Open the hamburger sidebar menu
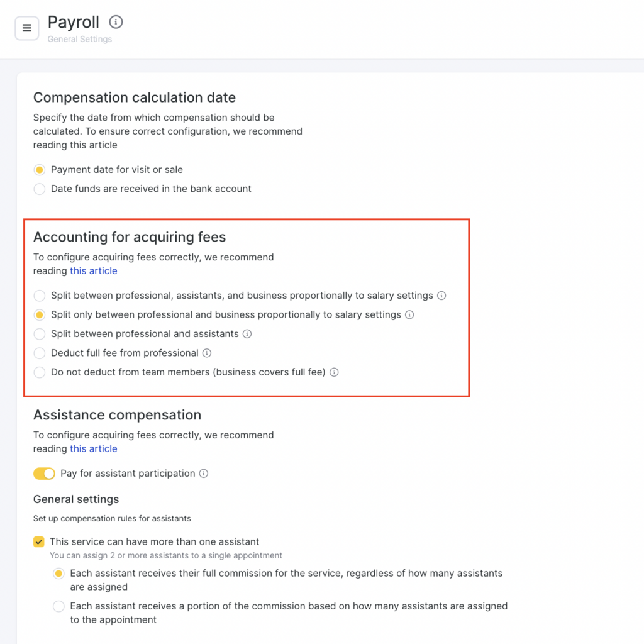The height and width of the screenshot is (644, 644). [27, 28]
